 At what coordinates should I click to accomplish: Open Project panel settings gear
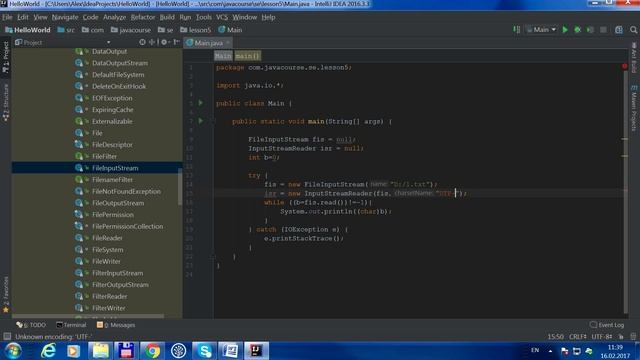click(164, 42)
